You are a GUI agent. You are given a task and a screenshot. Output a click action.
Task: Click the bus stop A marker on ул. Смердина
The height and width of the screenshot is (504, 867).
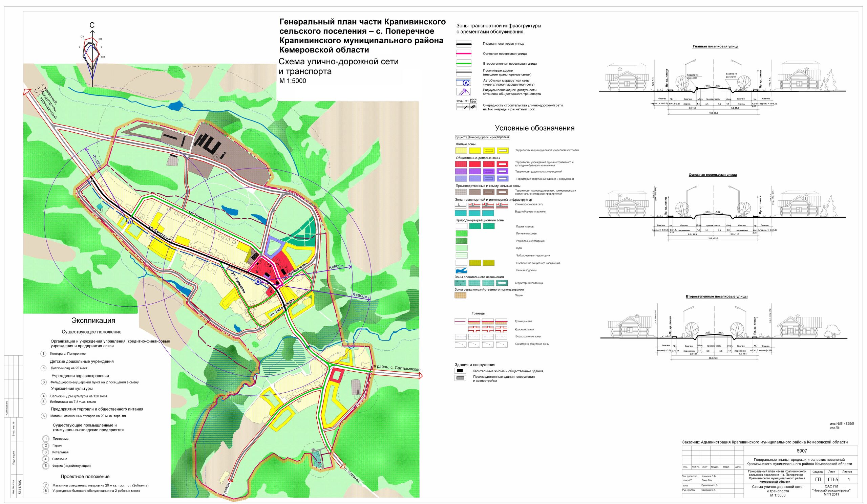click(x=130, y=221)
